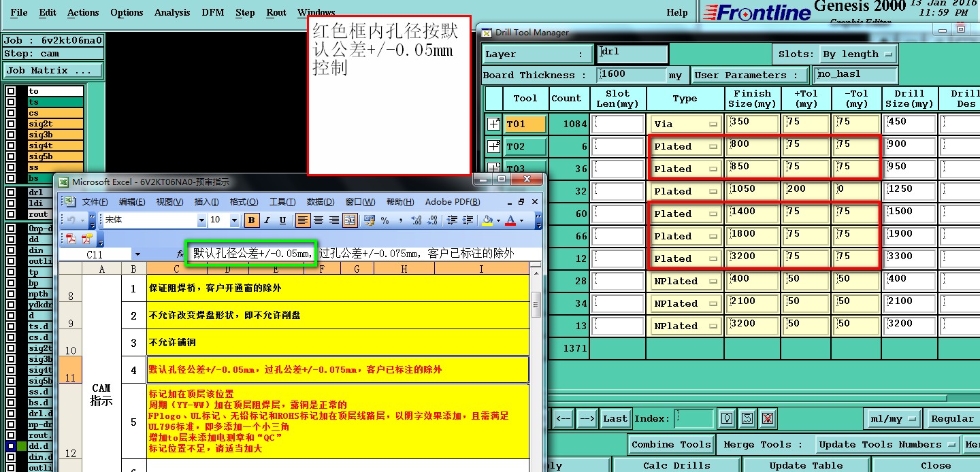Image resolution: width=980 pixels, height=472 pixels.
Task: Click the Update Table button
Action: coord(806,465)
